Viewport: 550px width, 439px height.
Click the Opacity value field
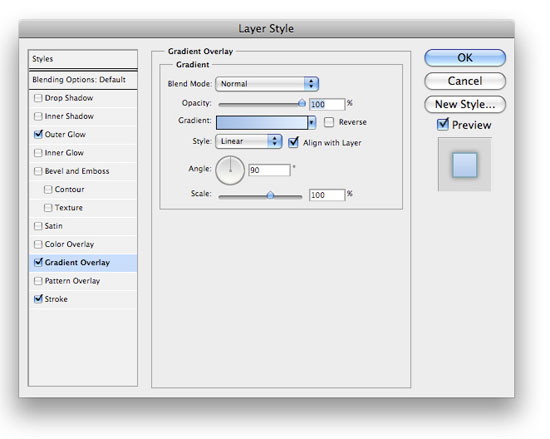pyautogui.click(x=327, y=104)
